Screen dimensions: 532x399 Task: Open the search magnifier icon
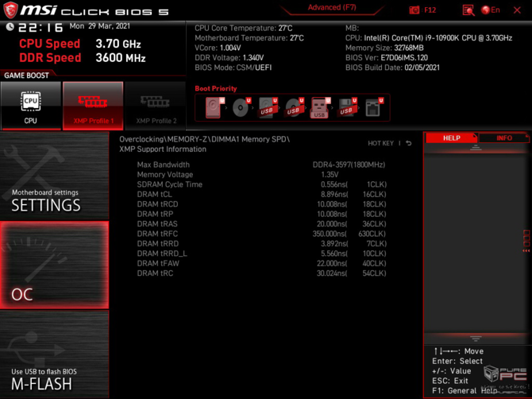pyautogui.click(x=468, y=10)
